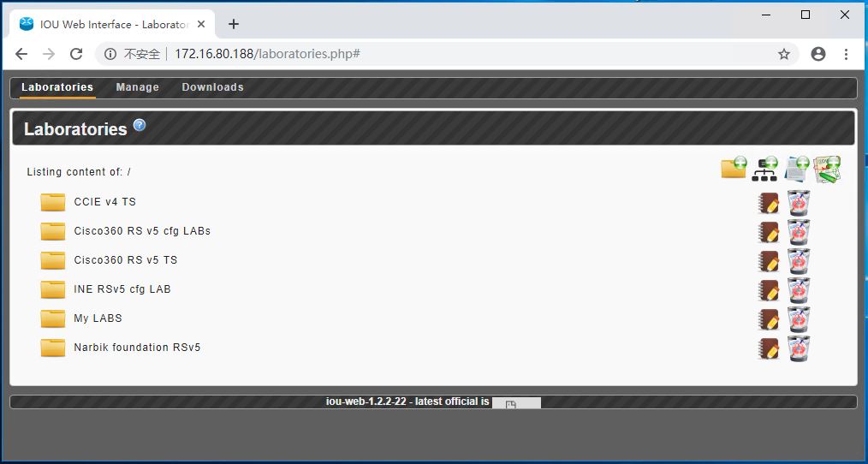This screenshot has height=464, width=868.
Task: Click the latest official version image in footer
Action: [516, 403]
